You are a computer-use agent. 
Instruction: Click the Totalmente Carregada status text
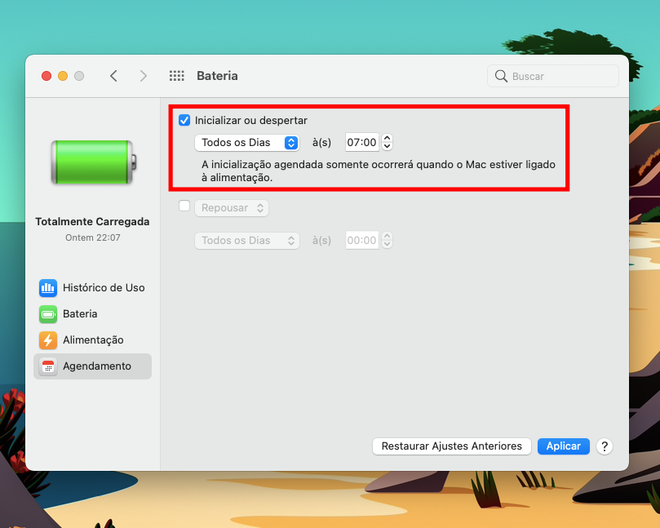tap(93, 221)
